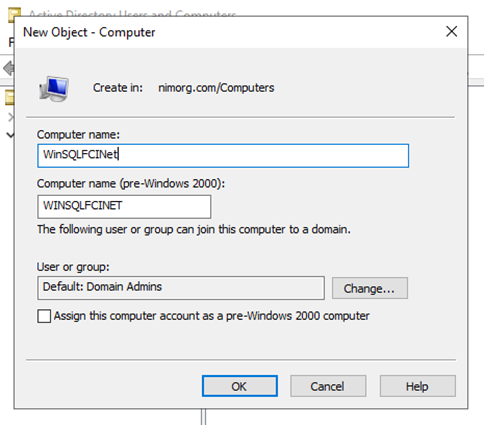Click the computer icon beside Create in
Image resolution: width=484 pixels, height=425 pixels.
tap(54, 88)
